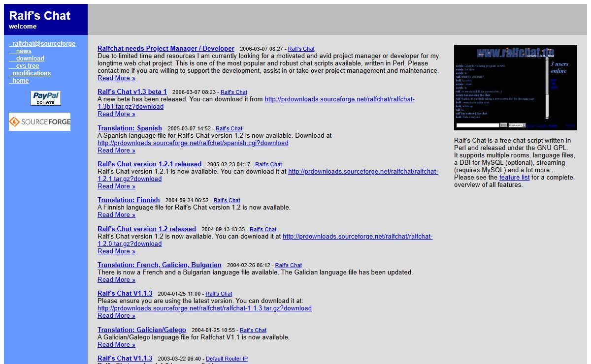Click Ralf's Chat author link on 2006-03-07 08:23 post
591x364 pixels.
point(234,92)
